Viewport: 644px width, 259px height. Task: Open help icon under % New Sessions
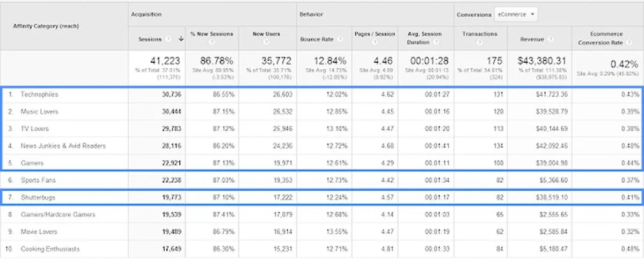pos(211,42)
